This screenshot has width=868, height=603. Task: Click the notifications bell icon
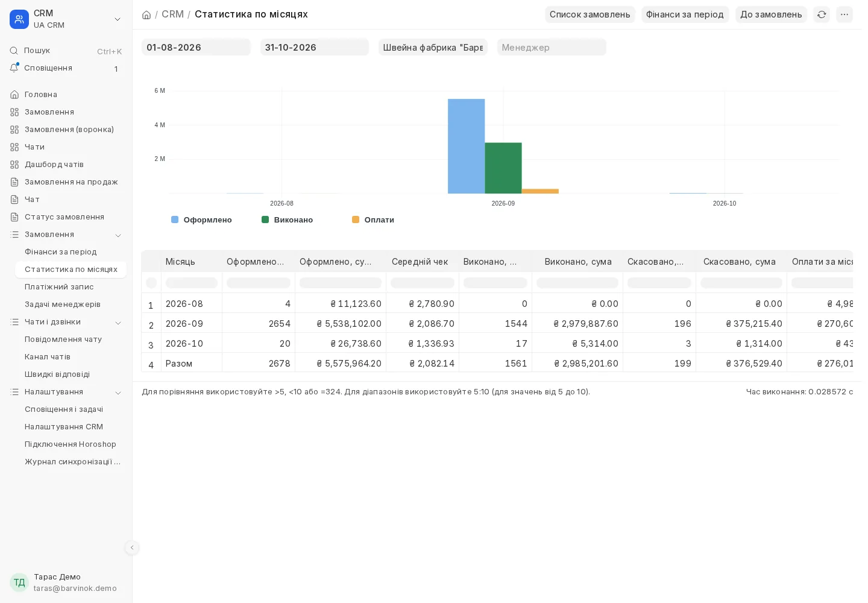(x=14, y=68)
